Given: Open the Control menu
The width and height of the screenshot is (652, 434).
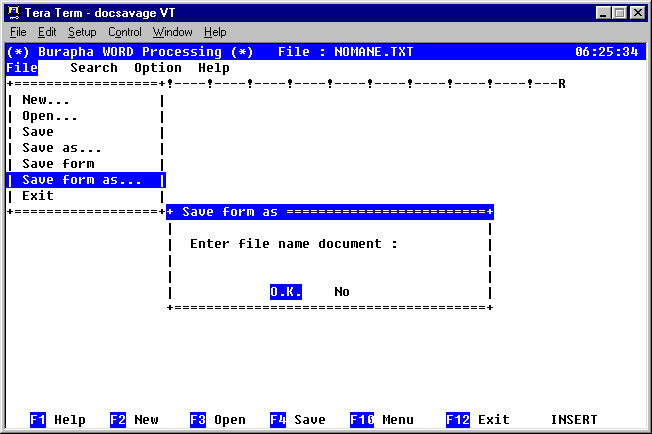Looking at the screenshot, I should [x=124, y=32].
